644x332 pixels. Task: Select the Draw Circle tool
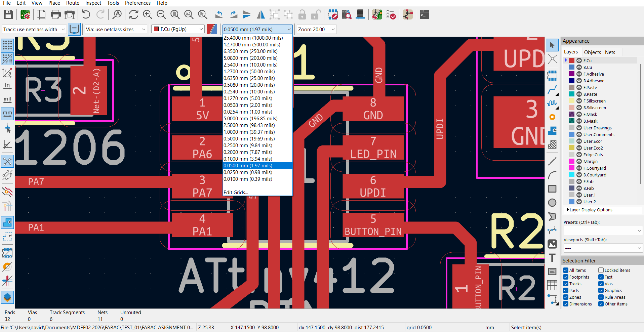pos(552,203)
